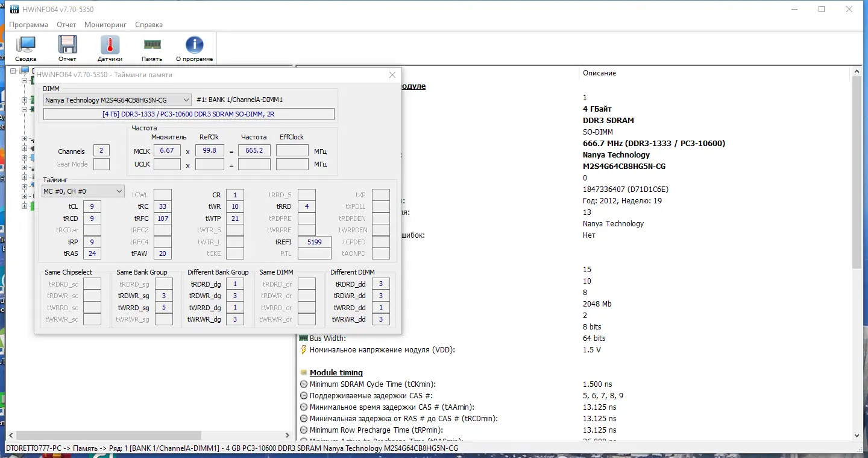Open the Nanya Technology DIMM dropdown
The width and height of the screenshot is (868, 458).
(118, 100)
